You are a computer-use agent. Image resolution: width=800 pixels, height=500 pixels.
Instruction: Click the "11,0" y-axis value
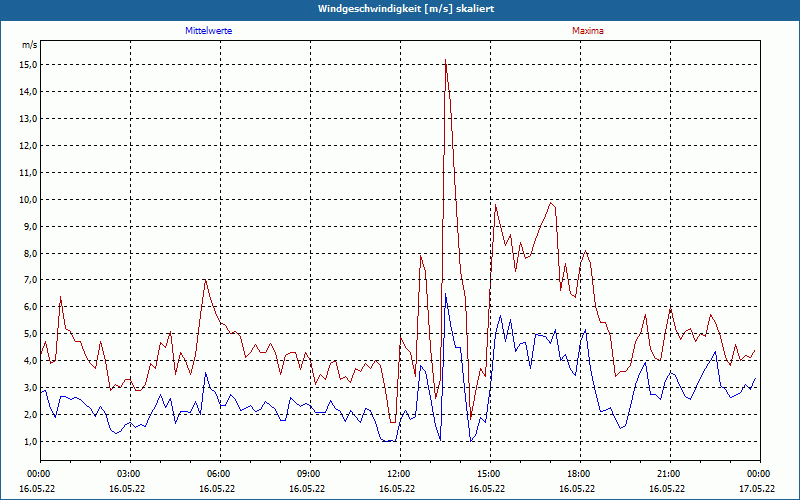click(x=28, y=173)
